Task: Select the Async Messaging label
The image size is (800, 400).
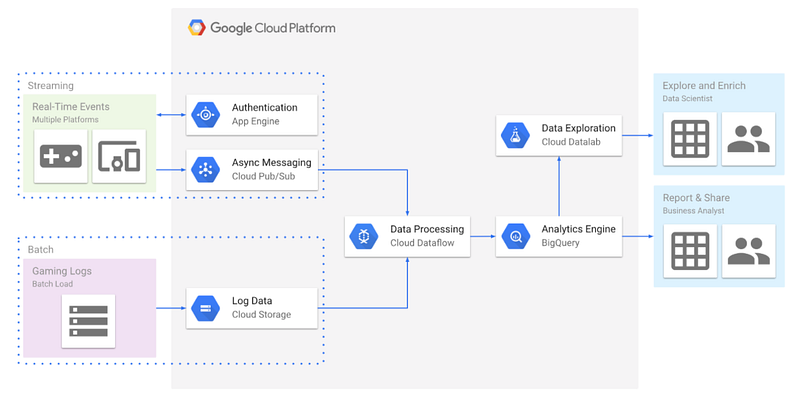Action: tap(271, 163)
